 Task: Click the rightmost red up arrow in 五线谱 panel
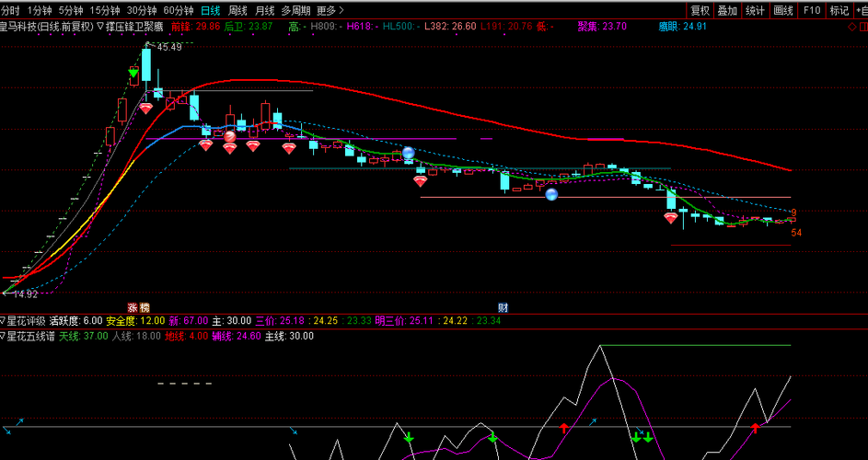tap(755, 428)
